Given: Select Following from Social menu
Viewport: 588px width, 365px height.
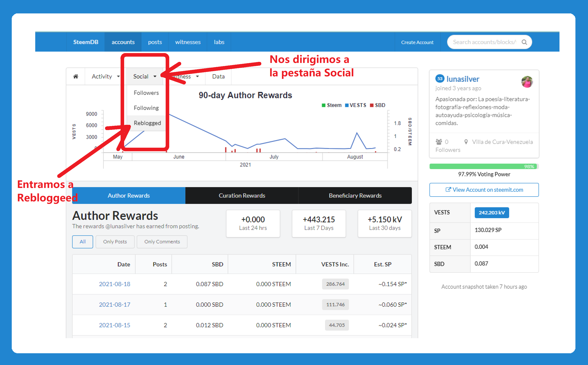Looking at the screenshot, I should click(146, 108).
